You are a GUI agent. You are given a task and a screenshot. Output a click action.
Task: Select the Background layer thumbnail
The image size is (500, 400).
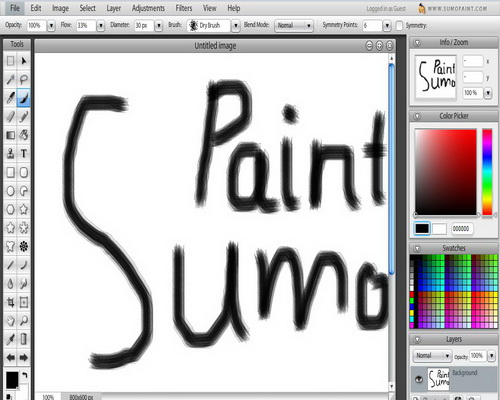(x=438, y=379)
